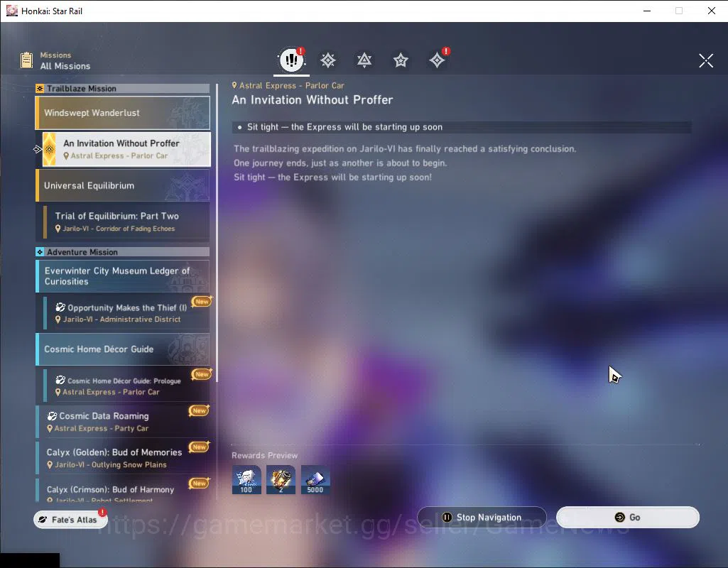Open the last diamond mission tab with alert
This screenshot has width=728, height=568.
(x=437, y=60)
